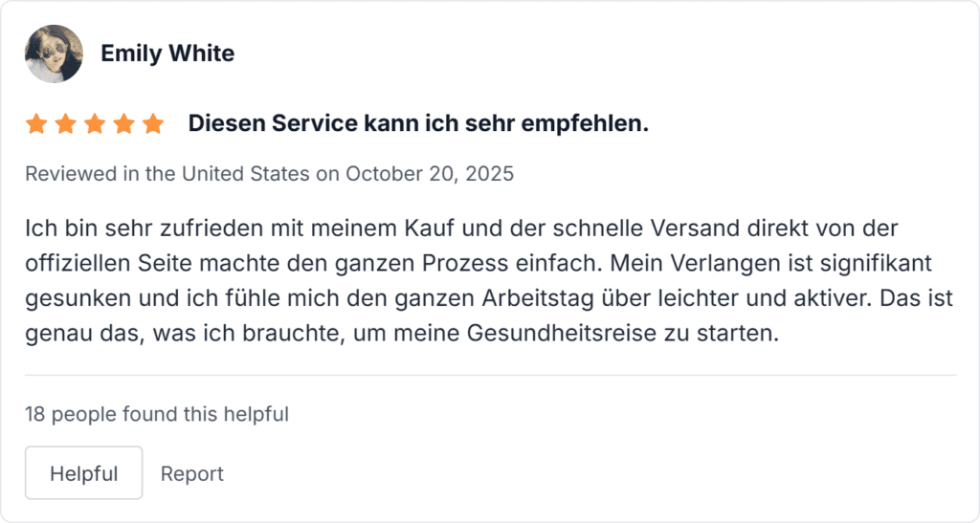Click the second orange rating star
Image resolution: width=980 pixels, height=523 pixels.
[65, 124]
